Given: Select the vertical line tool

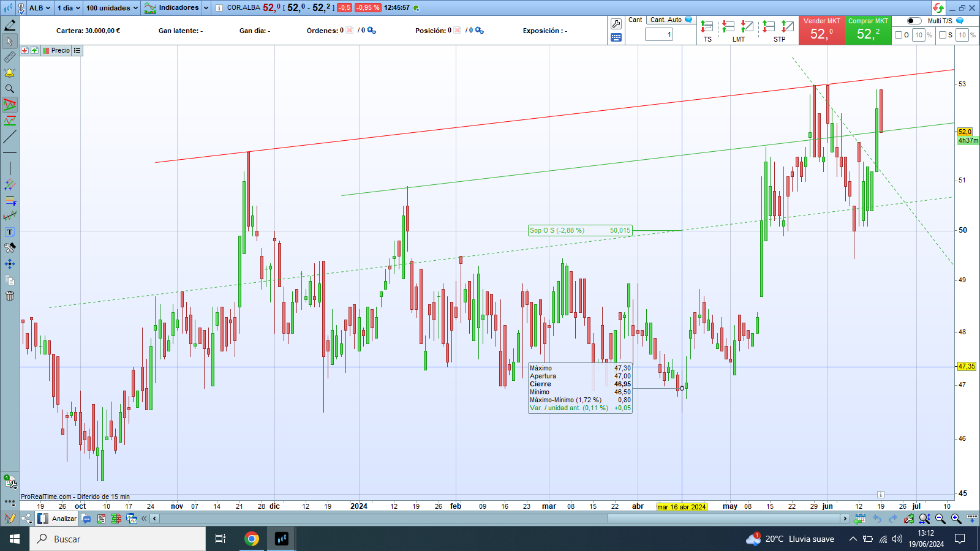Looking at the screenshot, I should [10, 168].
